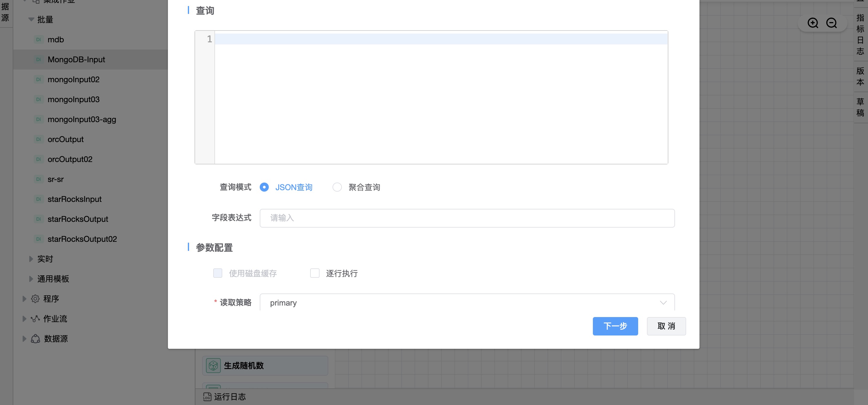This screenshot has height=405, width=868.
Task: Enable the 逐行执行 checkbox
Action: [315, 273]
